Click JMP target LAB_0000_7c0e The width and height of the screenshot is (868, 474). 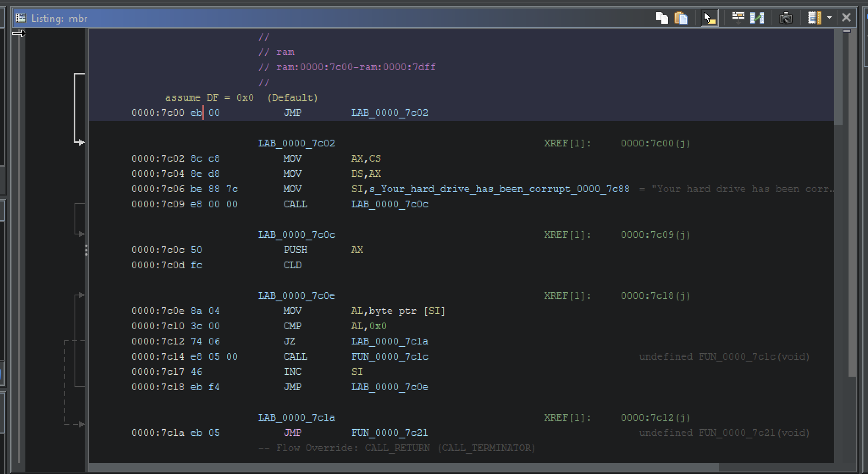pos(390,387)
